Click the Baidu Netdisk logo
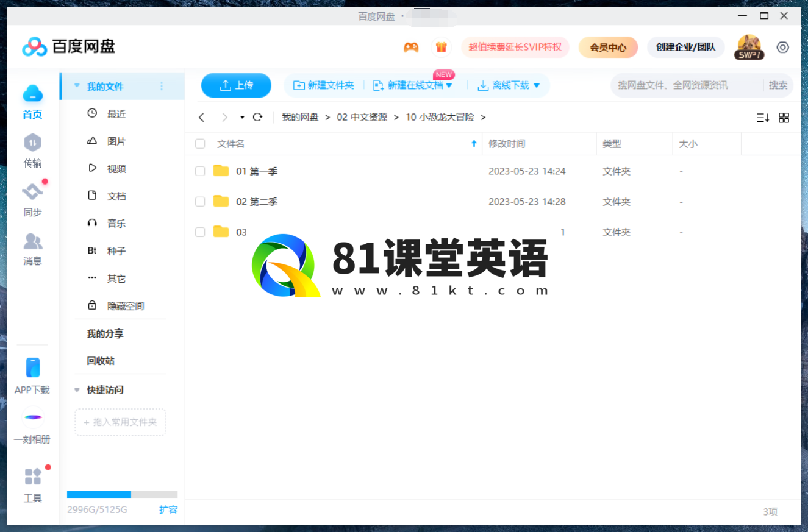Viewport: 808px width, 532px height. (x=68, y=46)
